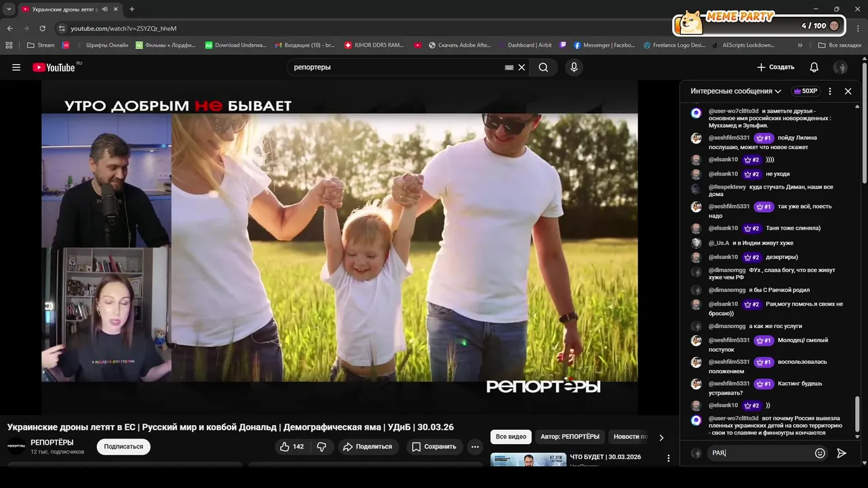Viewport: 868px width, 488px height.
Task: Open options for ЧТО БУДЕТ video
Action: pyautogui.click(x=669, y=459)
